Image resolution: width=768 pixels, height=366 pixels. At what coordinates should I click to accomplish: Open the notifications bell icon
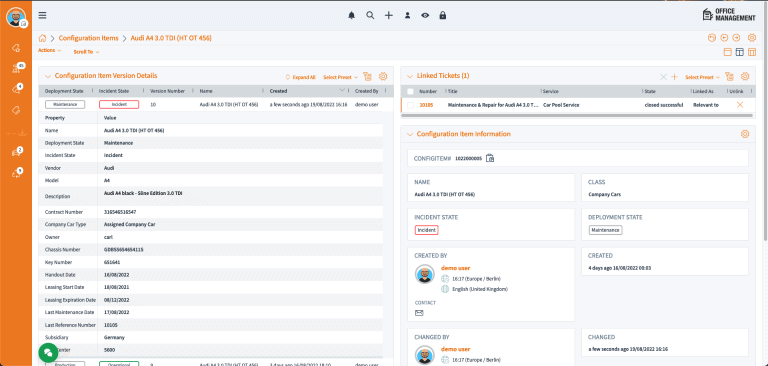(x=351, y=15)
